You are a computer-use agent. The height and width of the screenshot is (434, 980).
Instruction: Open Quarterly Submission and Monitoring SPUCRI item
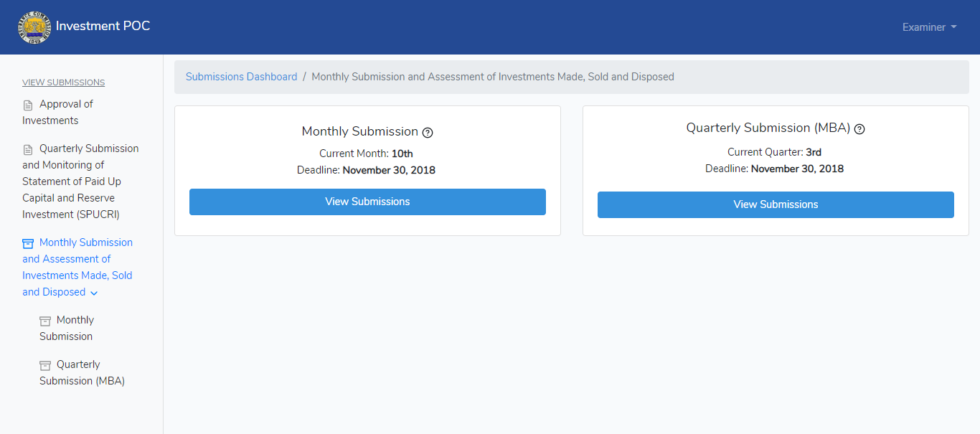pos(80,181)
